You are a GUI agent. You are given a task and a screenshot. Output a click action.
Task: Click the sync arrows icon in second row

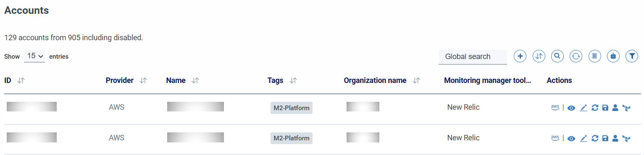595,138
